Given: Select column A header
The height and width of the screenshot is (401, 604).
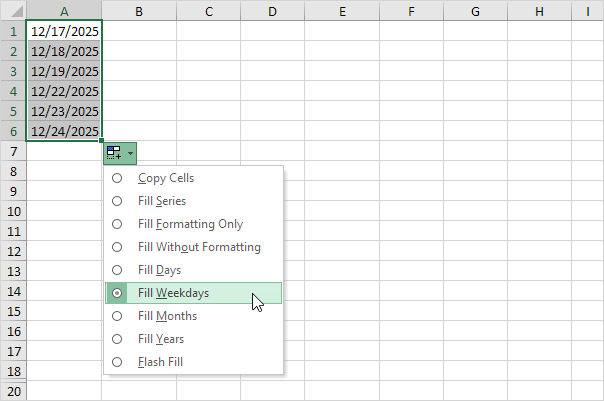Looking at the screenshot, I should coord(64,11).
